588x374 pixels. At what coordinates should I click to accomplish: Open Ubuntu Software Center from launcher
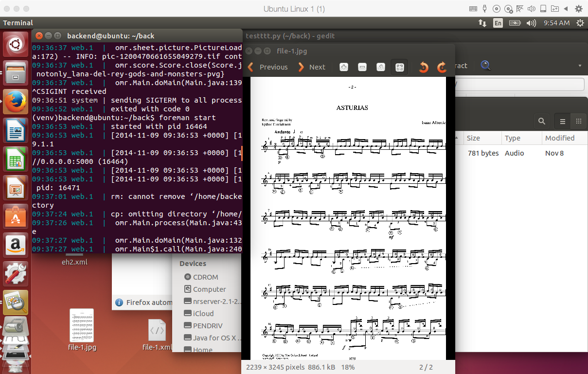pyautogui.click(x=16, y=216)
